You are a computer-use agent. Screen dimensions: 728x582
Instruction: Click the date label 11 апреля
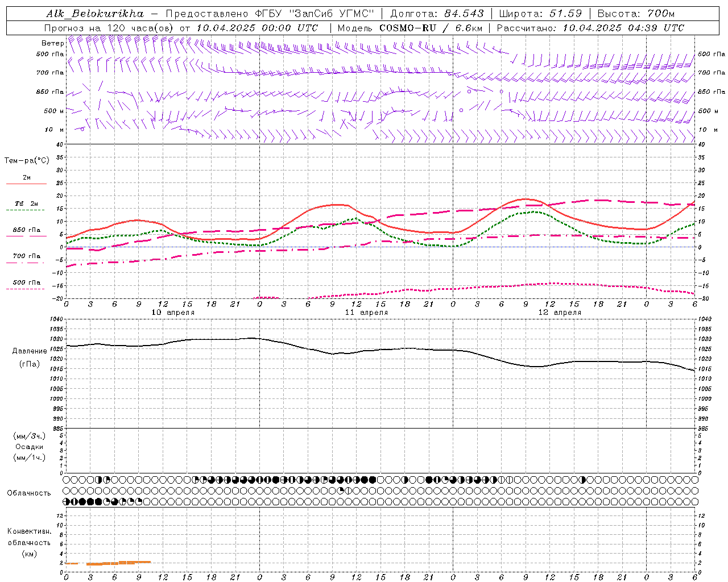pos(366,313)
